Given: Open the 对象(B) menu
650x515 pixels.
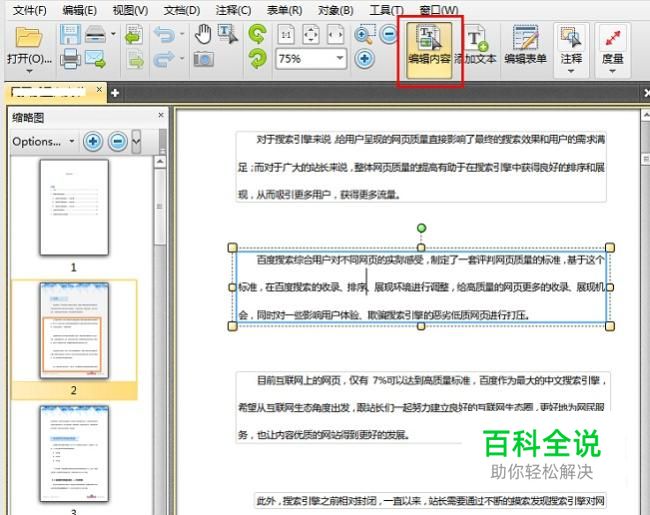Looking at the screenshot, I should 335,10.
